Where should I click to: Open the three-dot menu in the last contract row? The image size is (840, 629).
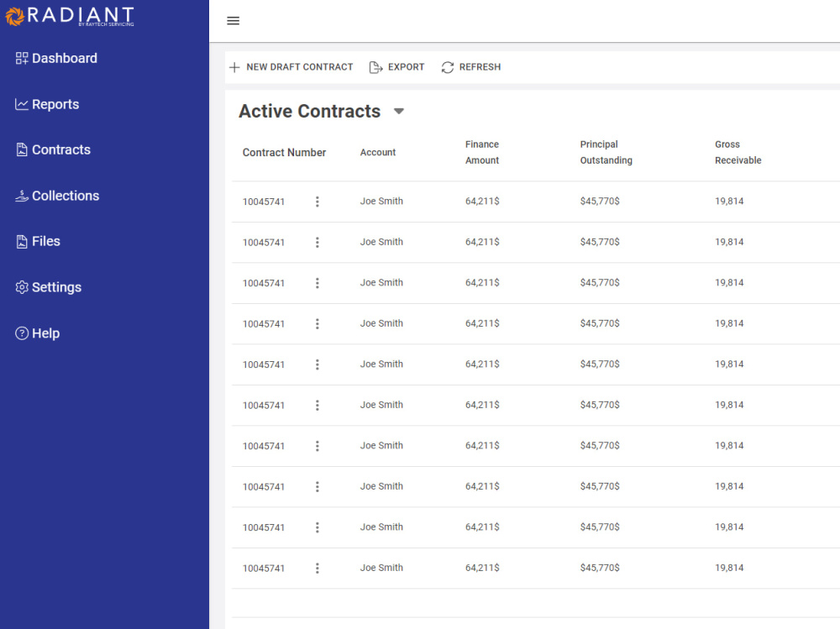(x=318, y=568)
